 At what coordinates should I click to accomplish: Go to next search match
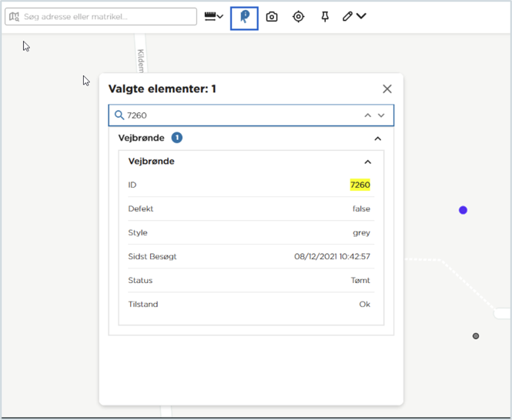(x=381, y=115)
